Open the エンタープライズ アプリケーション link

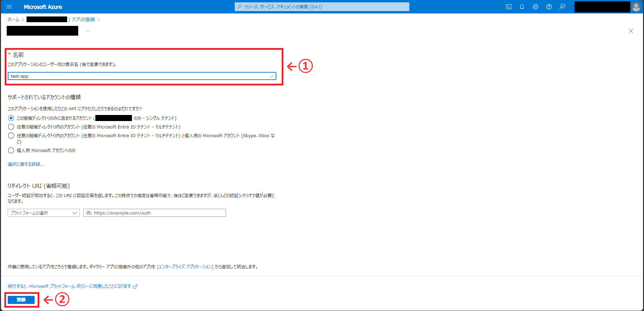coord(185,267)
